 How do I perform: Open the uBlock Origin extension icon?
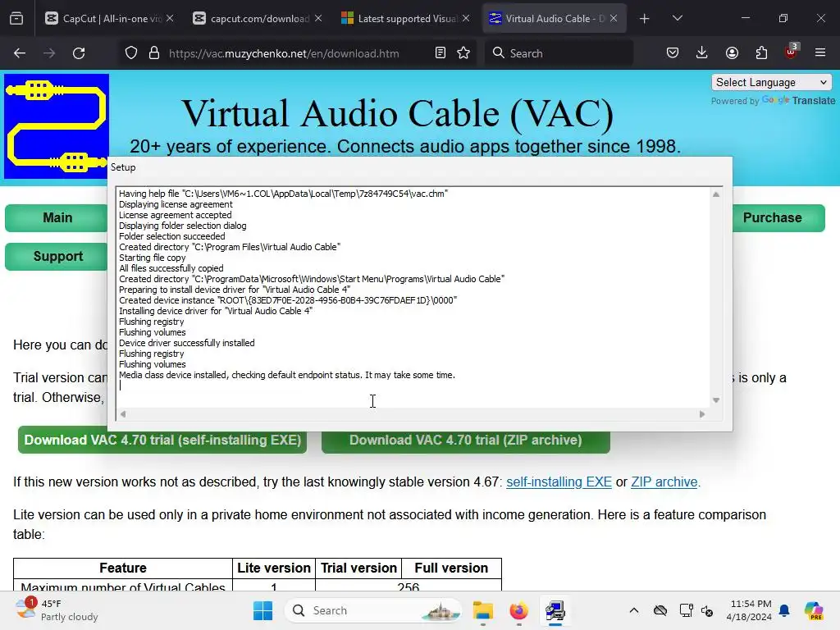pyautogui.click(x=792, y=52)
